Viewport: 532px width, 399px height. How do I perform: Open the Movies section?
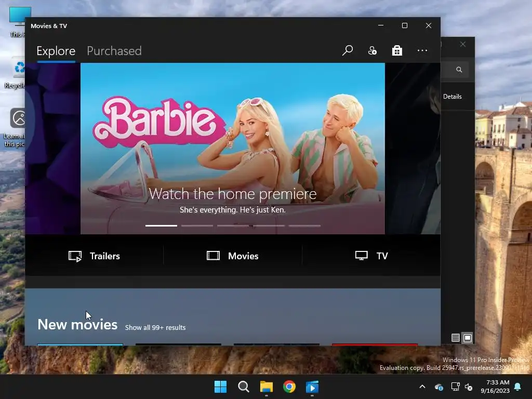[x=232, y=256]
